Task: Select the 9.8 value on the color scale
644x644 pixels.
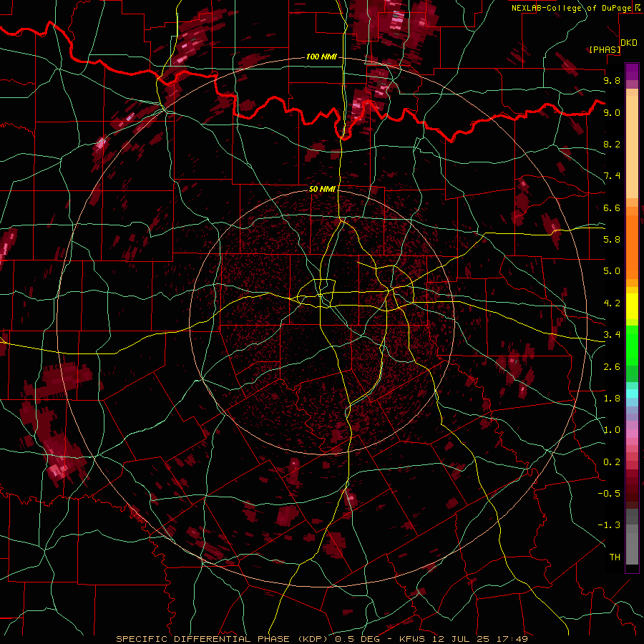Action: [x=612, y=80]
